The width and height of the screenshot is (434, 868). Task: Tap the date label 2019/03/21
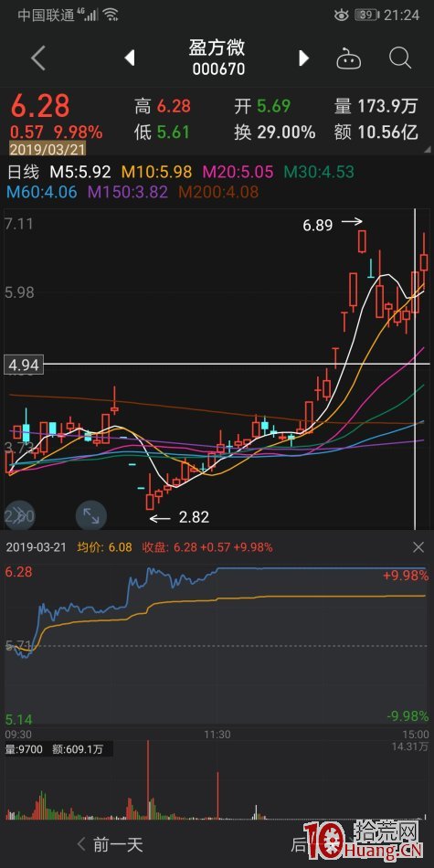(48, 148)
